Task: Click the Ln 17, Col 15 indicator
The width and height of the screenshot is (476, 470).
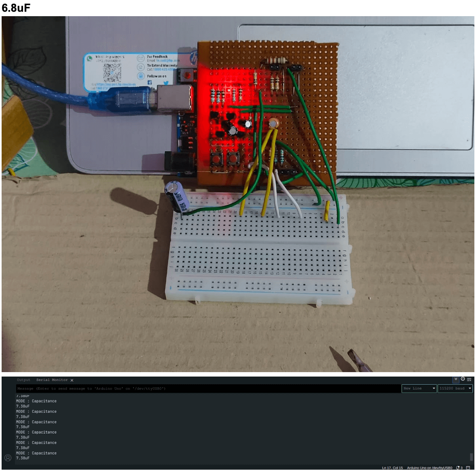Action: coord(392,468)
